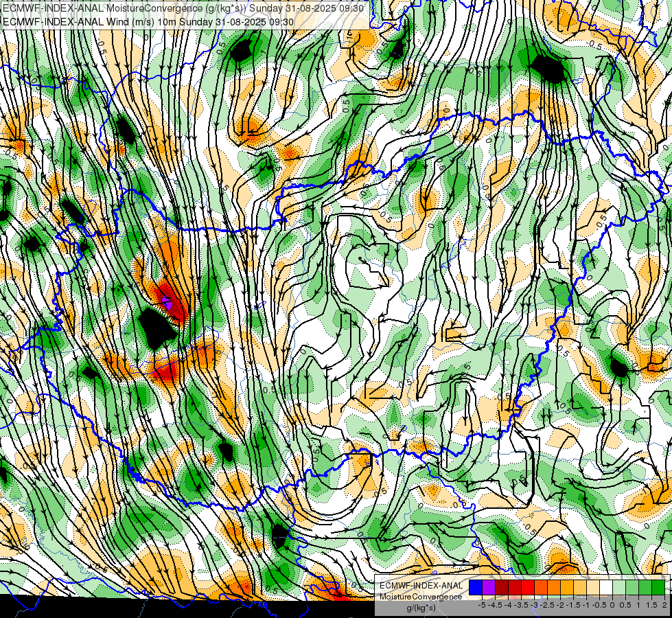Pick the bright red swatch between -3.5 and -3
This screenshot has width=672, height=618.
pos(528,588)
